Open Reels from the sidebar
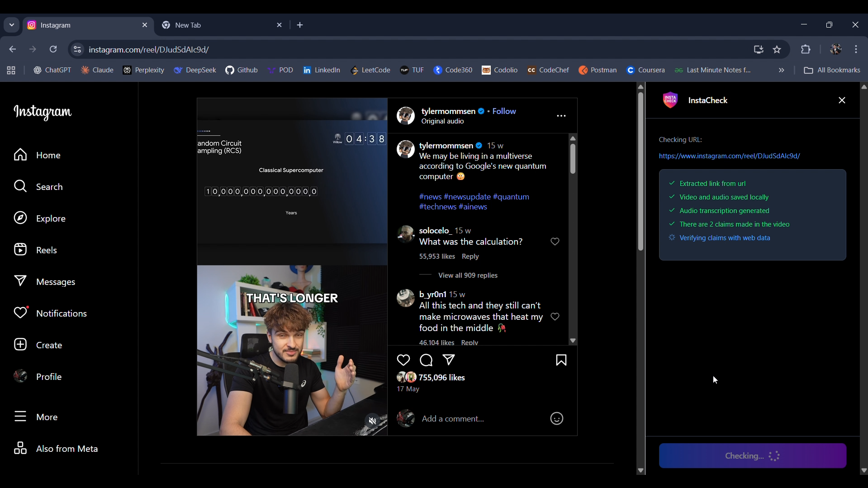This screenshot has width=868, height=488. [x=35, y=250]
